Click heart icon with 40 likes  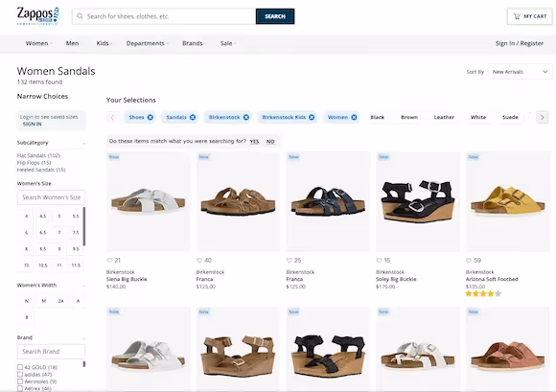pyautogui.click(x=199, y=260)
